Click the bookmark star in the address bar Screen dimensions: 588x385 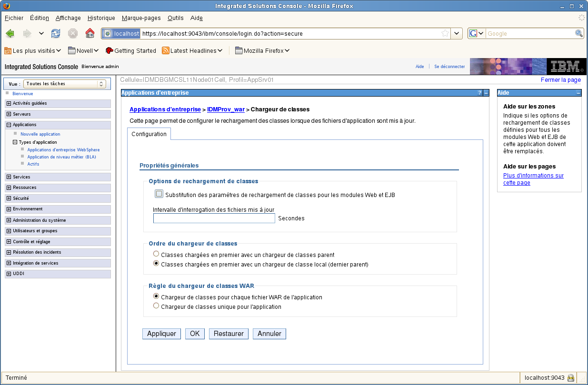pyautogui.click(x=445, y=33)
